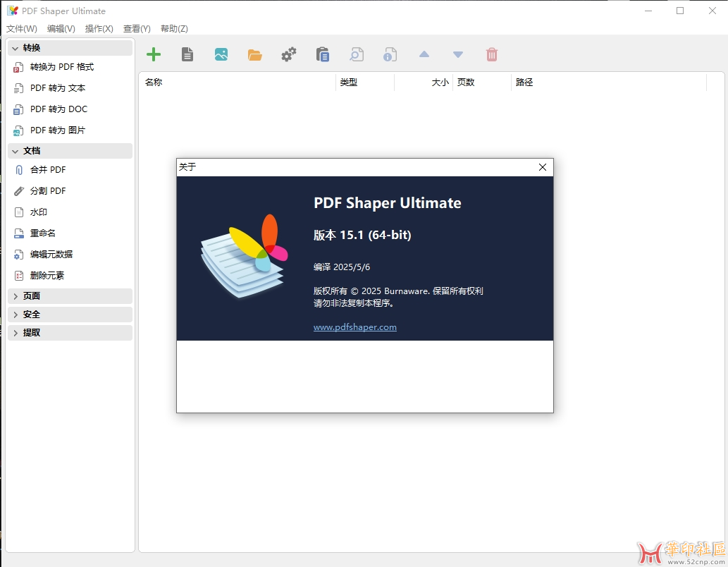Click the red trash delete icon
This screenshot has height=567, width=728.
492,54
